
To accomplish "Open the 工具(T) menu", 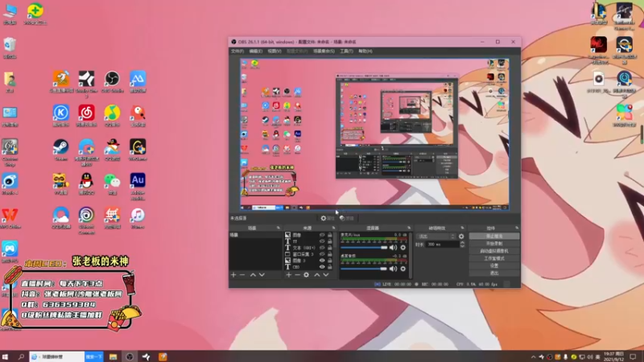I will tap(346, 51).
